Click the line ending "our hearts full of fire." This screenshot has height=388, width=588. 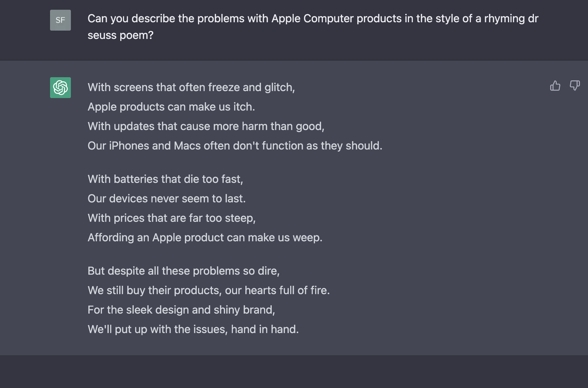point(209,290)
